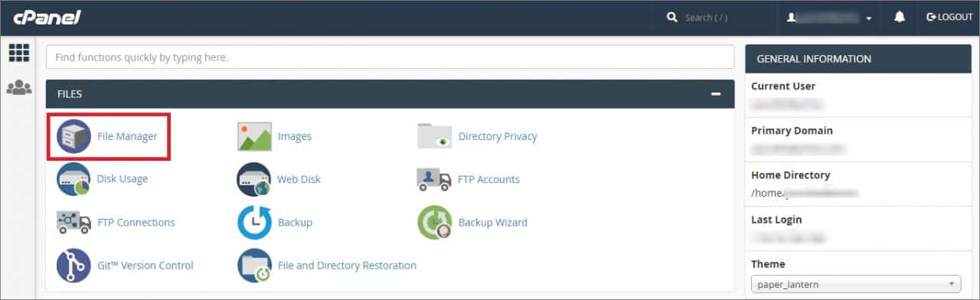
Task: Click the notifications bell icon
Action: pos(900,17)
